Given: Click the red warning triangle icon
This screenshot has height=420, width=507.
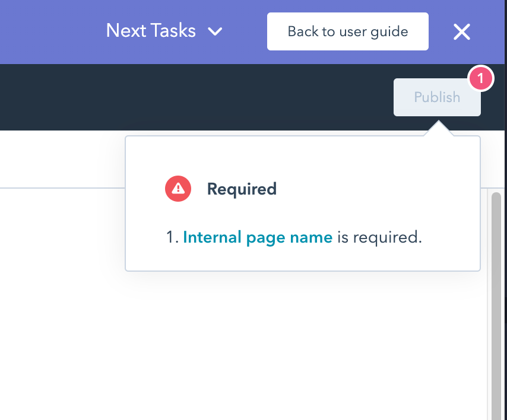Looking at the screenshot, I should (x=178, y=189).
